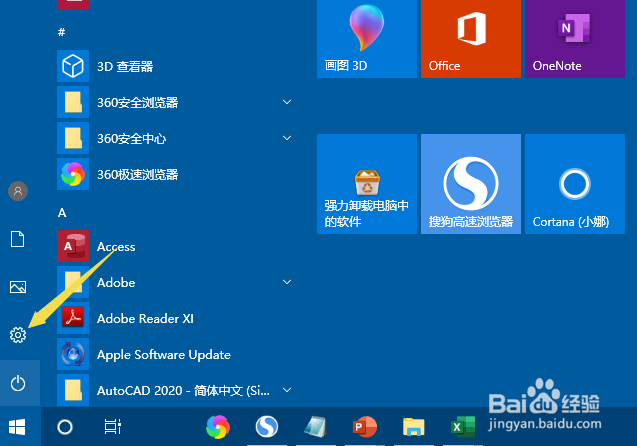Open the 3D 查看器 app icon
Viewport: 637px width, 446px height.
(x=73, y=66)
